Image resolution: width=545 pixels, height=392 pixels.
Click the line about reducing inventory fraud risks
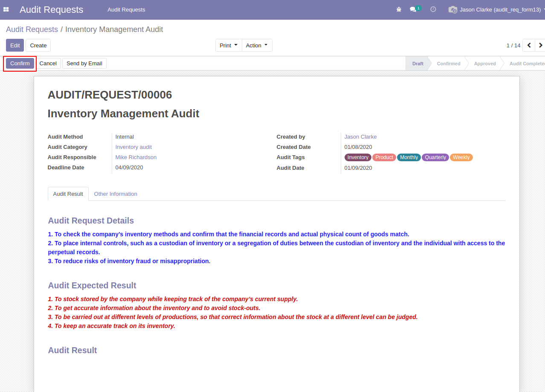(129, 261)
